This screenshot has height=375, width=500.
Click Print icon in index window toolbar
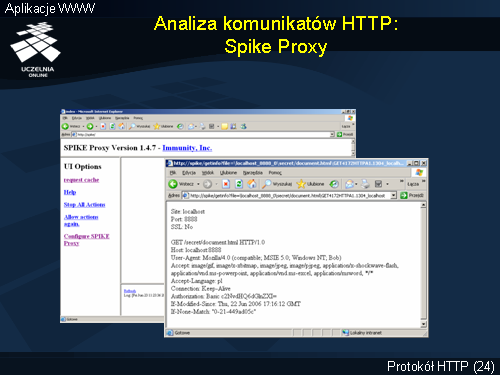coord(203,126)
